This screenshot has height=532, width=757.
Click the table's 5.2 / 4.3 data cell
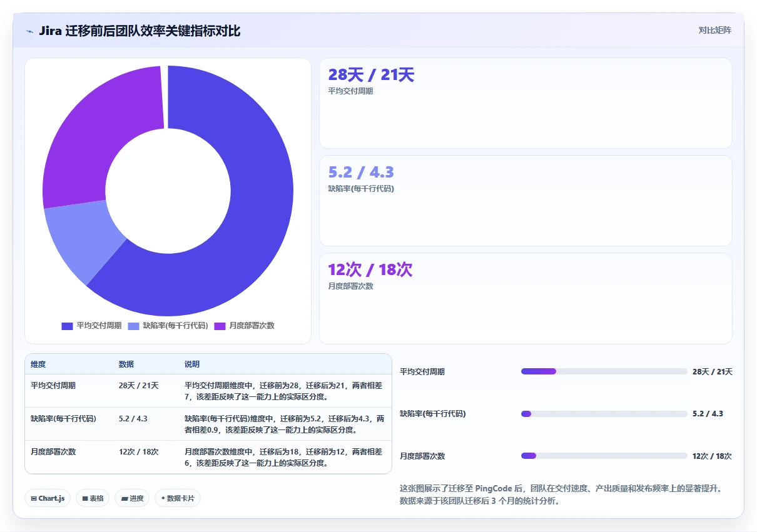point(133,419)
